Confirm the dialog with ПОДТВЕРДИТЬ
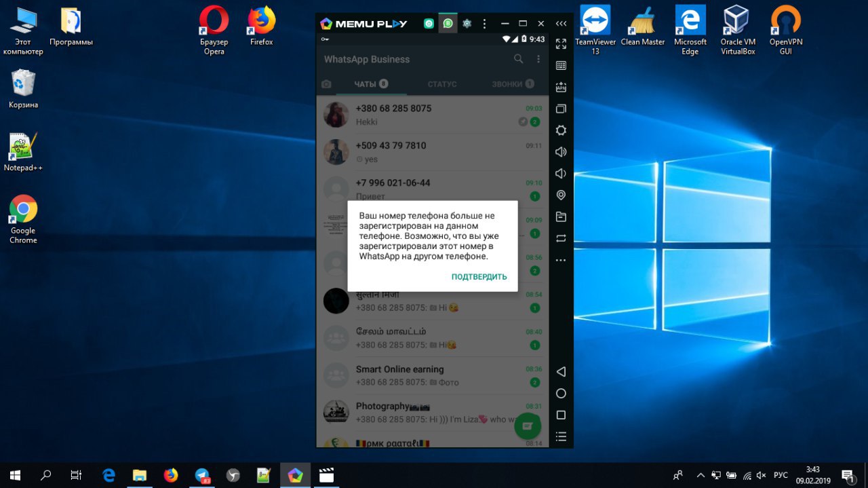This screenshot has width=868, height=488. click(479, 277)
